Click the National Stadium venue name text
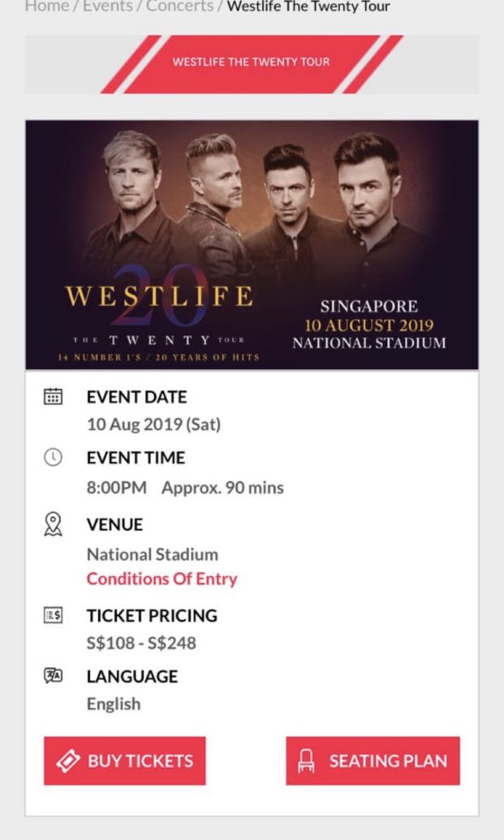 tap(152, 554)
